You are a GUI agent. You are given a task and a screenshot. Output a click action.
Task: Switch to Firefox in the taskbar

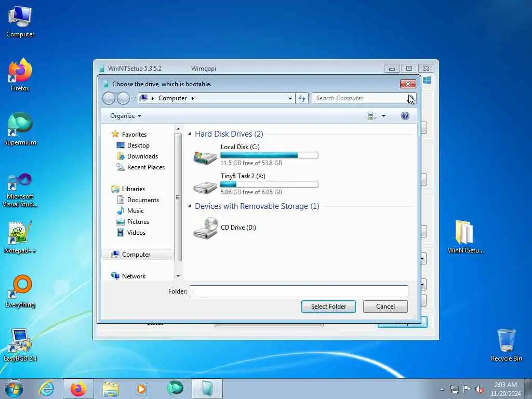(78, 389)
